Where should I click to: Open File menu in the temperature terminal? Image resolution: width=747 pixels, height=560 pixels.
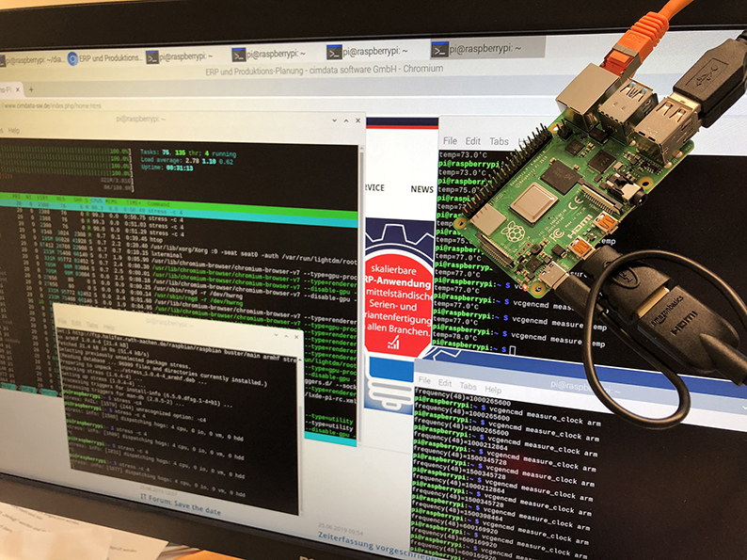(x=450, y=140)
